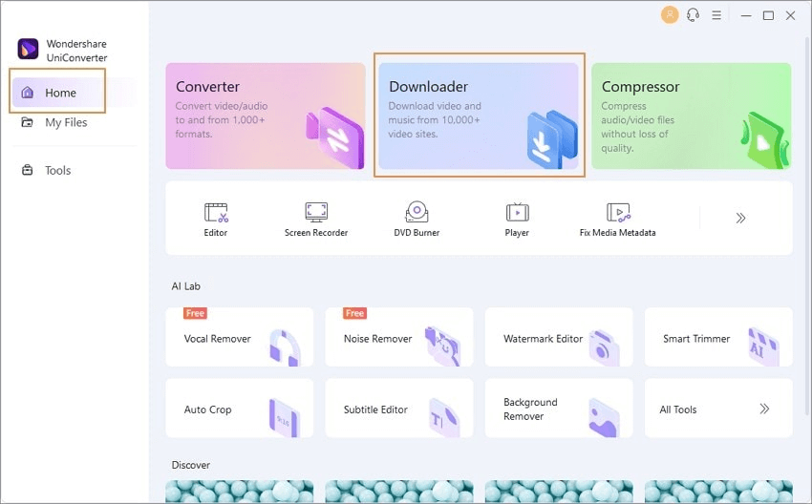The height and width of the screenshot is (504, 812).
Task: Open the third Discover thumbnail
Action: click(559, 492)
